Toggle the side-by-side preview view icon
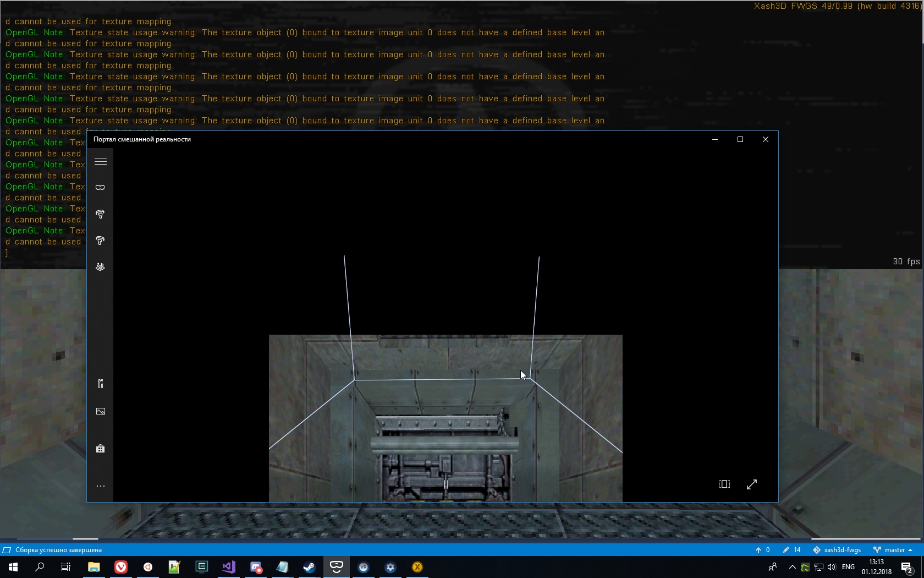The image size is (924, 578). [x=724, y=484]
